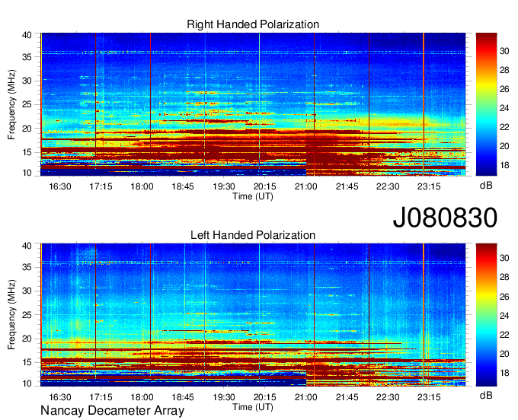Click the 19:30 tick of the Right Handed plot

tap(224, 186)
